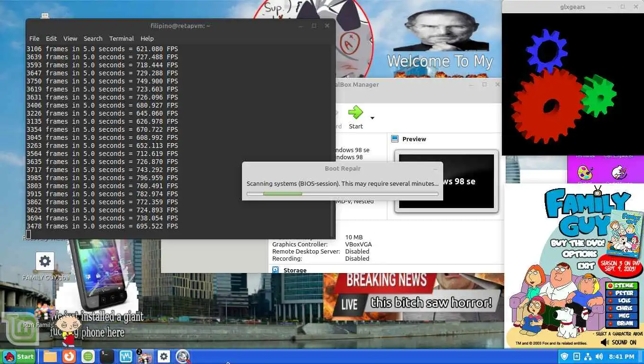Screen dimensions: 644x364
Task: Select MEG in the character list
Action: pyautogui.click(x=623, y=316)
